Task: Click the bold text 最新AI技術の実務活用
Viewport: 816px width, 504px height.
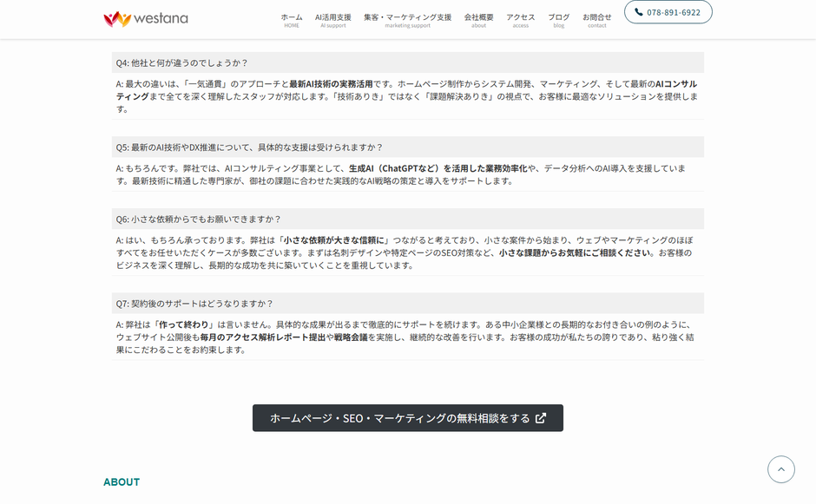Action: (x=331, y=84)
